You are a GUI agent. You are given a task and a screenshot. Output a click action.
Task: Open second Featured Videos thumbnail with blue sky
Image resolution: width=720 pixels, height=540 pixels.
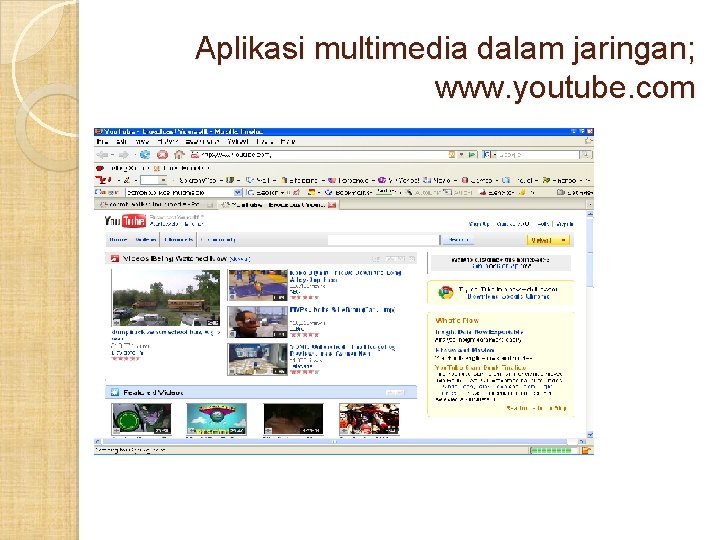click(217, 419)
